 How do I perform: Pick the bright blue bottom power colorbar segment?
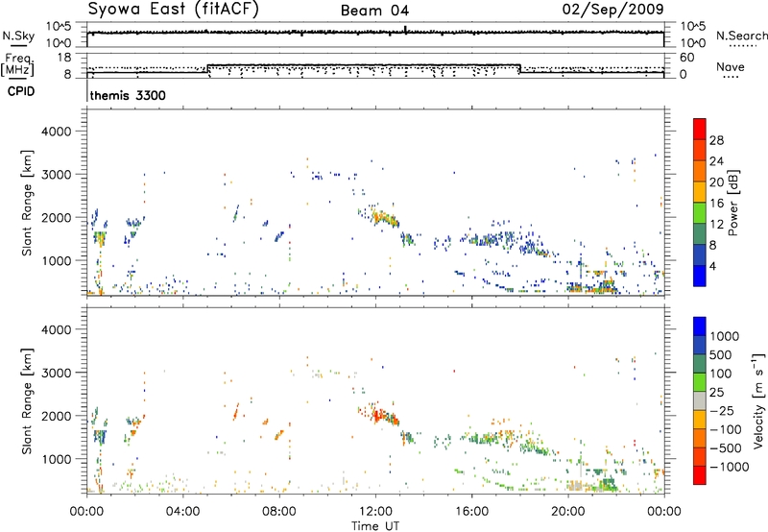pyautogui.click(x=700, y=277)
